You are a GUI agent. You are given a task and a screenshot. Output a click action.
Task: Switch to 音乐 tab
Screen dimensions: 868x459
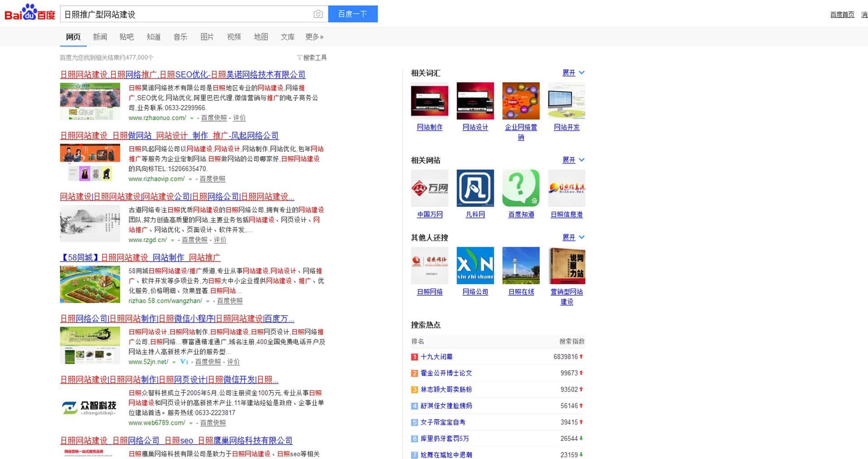point(180,37)
